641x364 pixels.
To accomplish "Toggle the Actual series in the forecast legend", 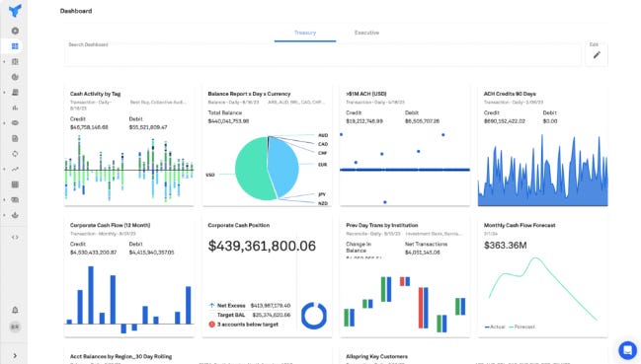I will coord(495,327).
